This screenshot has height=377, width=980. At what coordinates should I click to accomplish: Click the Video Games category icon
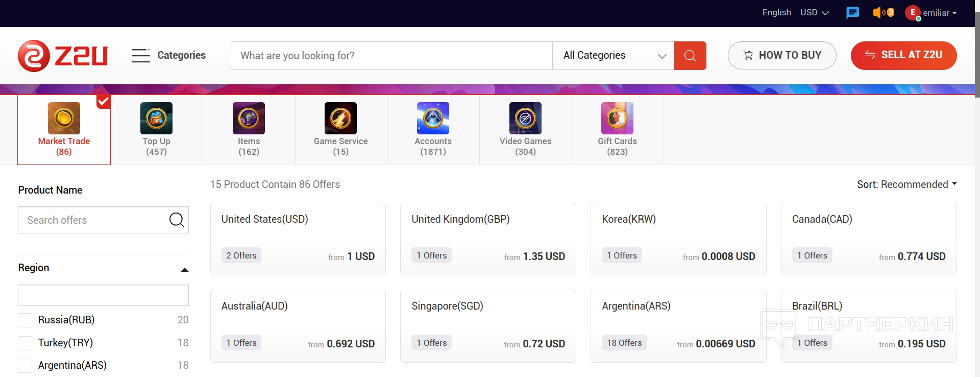[525, 118]
